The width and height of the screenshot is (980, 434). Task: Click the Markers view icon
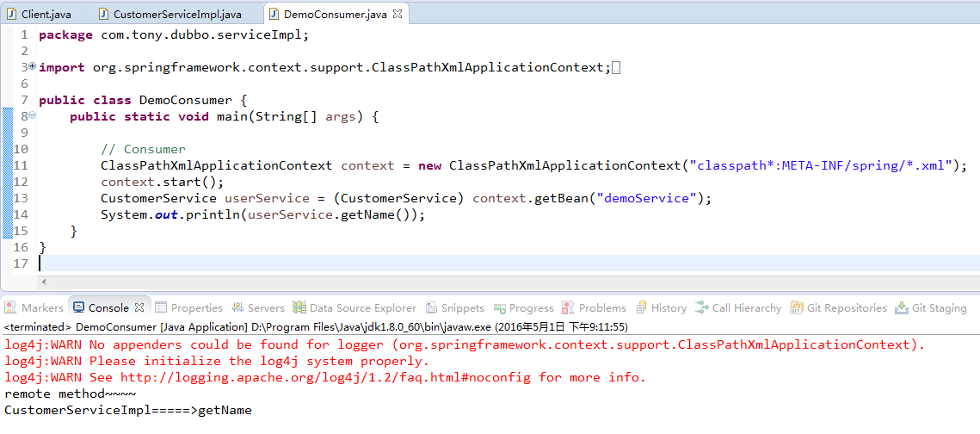[10, 307]
